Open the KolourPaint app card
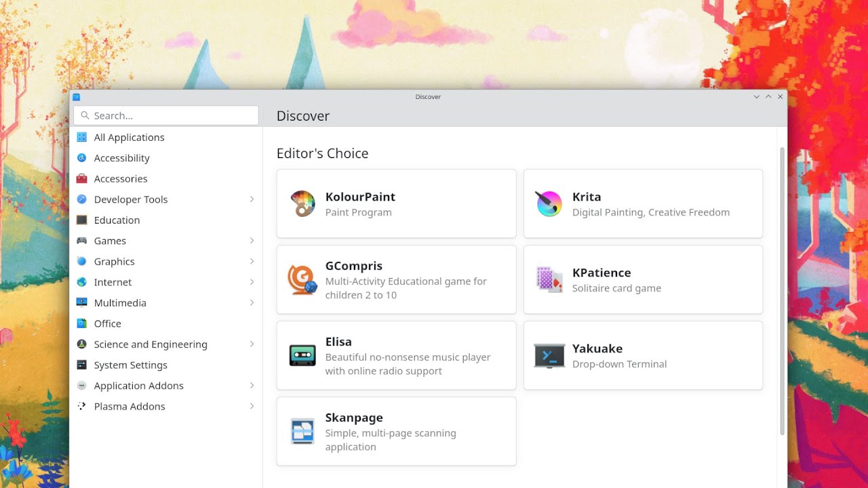Screen dimensions: 868x488 tap(396, 204)
